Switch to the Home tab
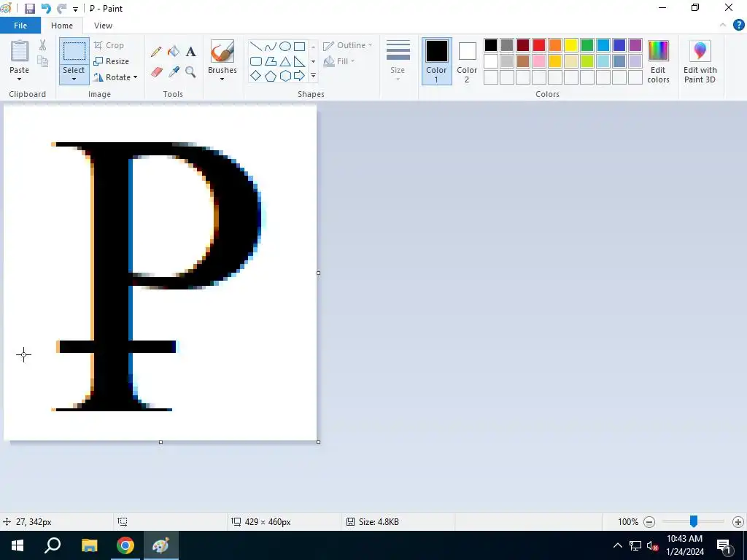 point(62,26)
